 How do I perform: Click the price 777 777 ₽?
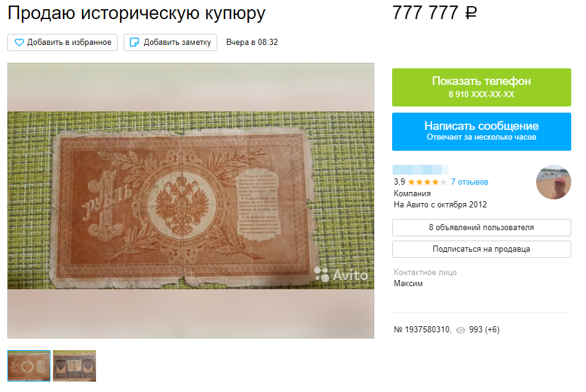point(435,13)
